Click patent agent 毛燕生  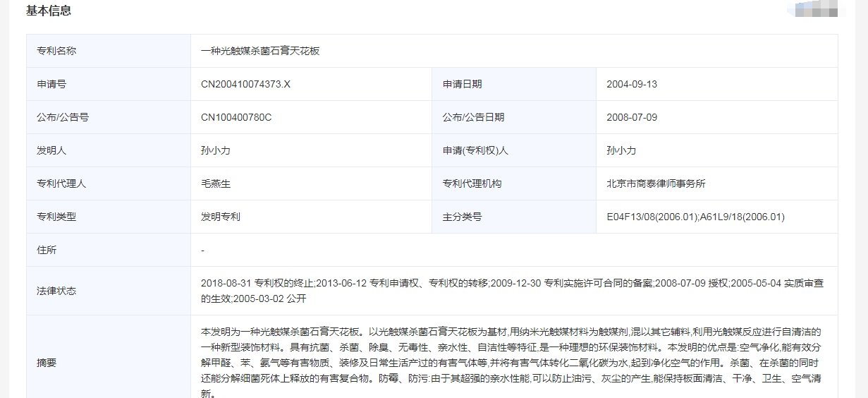216,183
